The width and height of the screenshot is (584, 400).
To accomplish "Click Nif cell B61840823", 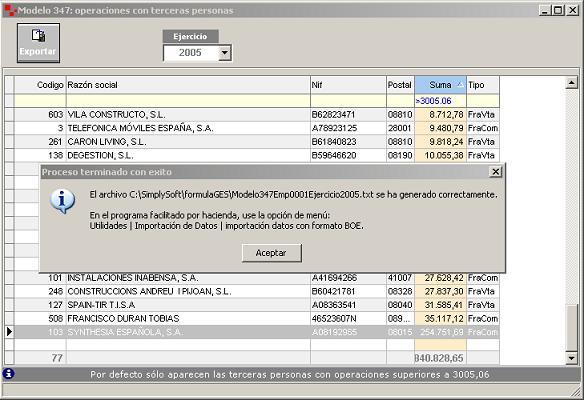I will pos(348,142).
